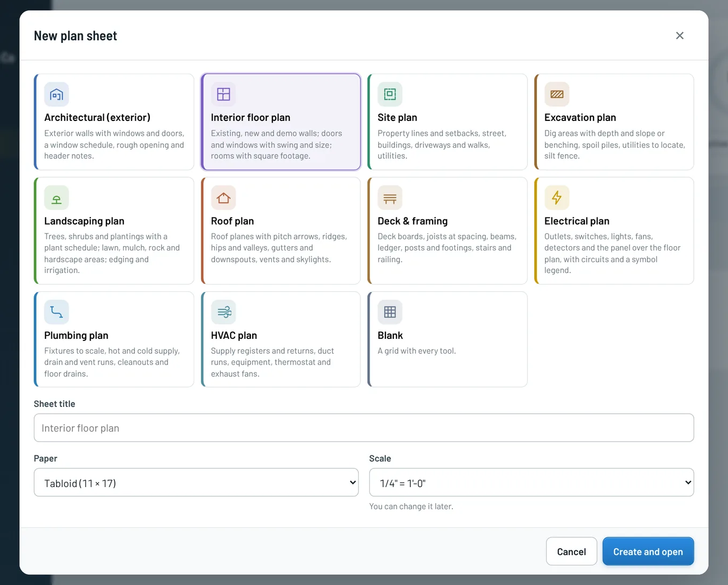Choose the Roof plan template title
This screenshot has height=585, width=728.
[x=232, y=221]
